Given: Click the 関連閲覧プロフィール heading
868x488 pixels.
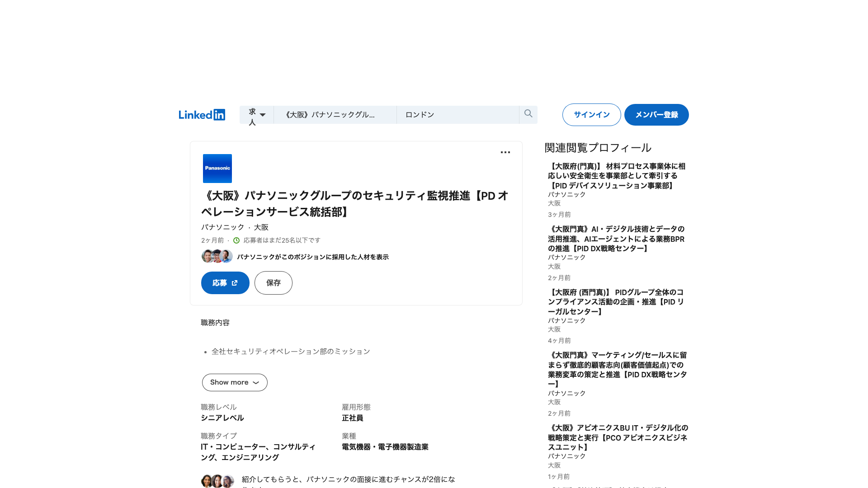Looking at the screenshot, I should pos(598,148).
